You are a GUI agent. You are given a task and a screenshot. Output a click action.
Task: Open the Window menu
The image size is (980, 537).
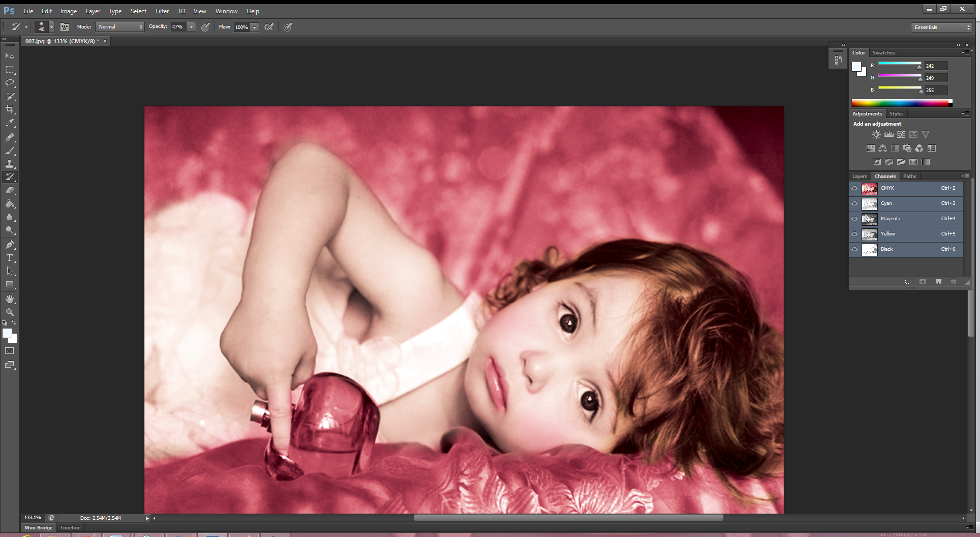pyautogui.click(x=226, y=11)
